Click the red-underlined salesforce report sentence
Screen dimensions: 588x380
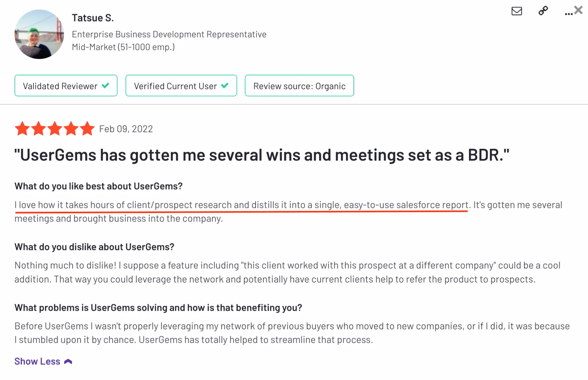click(241, 205)
